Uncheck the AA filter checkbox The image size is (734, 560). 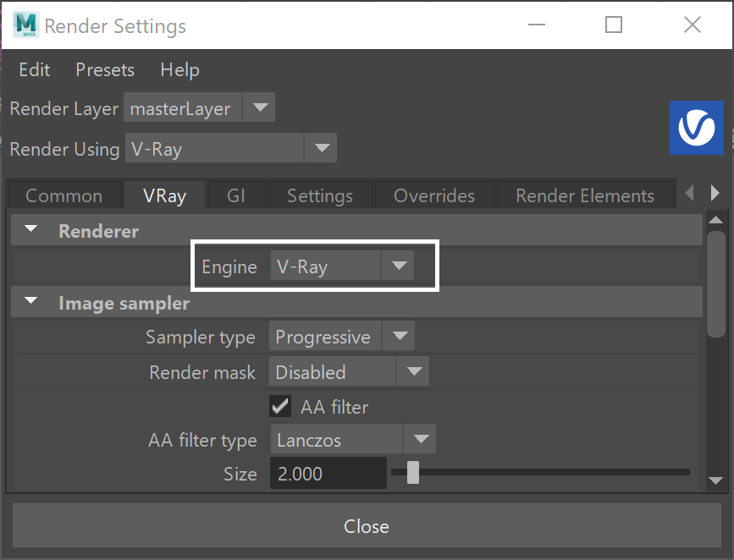click(280, 406)
